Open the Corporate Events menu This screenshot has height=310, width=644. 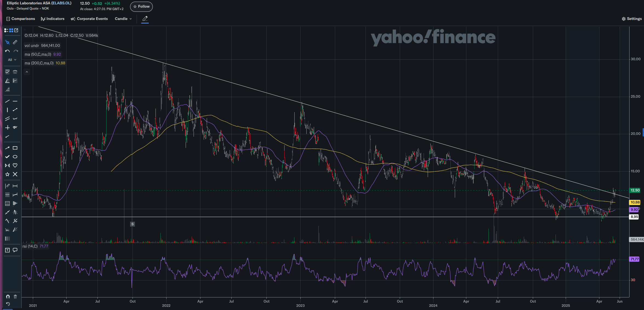(89, 19)
